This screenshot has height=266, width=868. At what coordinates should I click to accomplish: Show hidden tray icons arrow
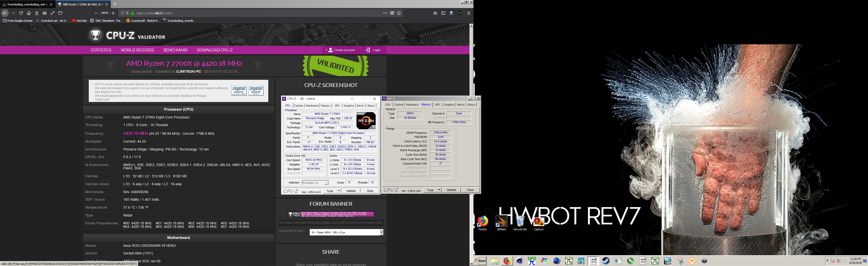point(827,261)
